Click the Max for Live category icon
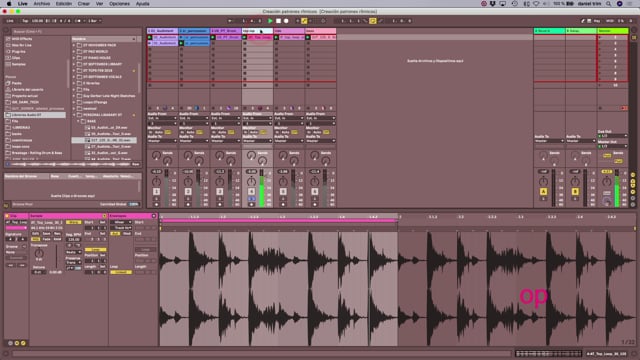Image resolution: width=640 pixels, height=360 pixels. [x=8, y=45]
